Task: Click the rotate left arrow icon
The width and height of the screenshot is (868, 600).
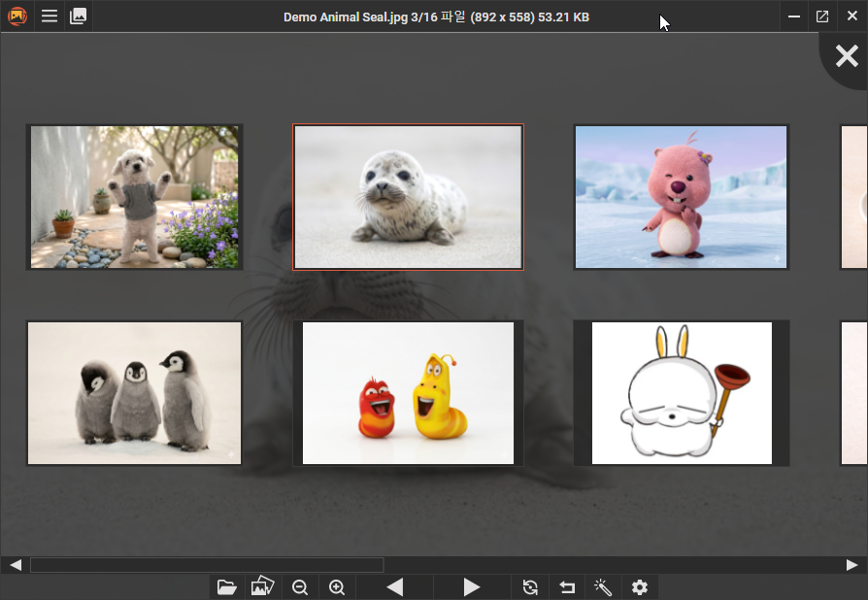Action: click(x=567, y=586)
